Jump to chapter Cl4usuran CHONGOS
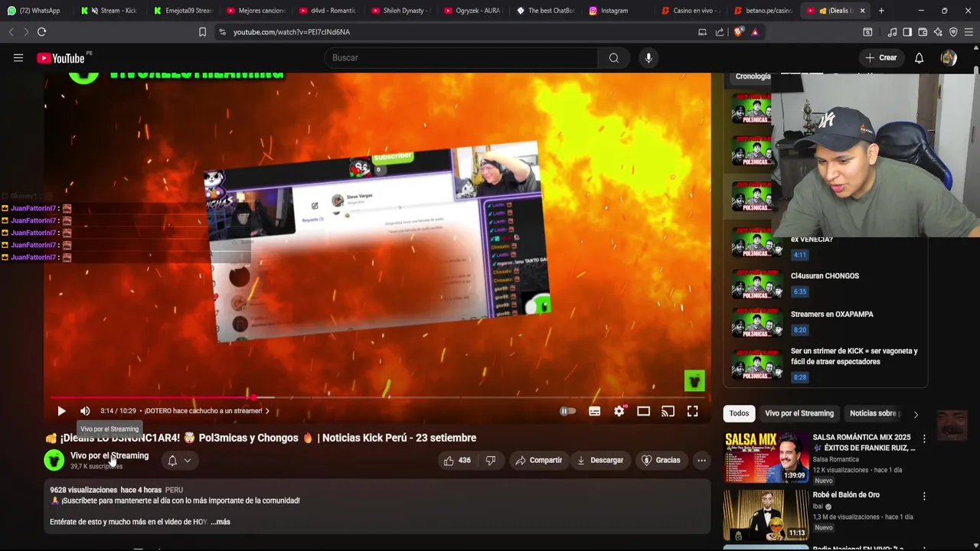 [x=824, y=283]
